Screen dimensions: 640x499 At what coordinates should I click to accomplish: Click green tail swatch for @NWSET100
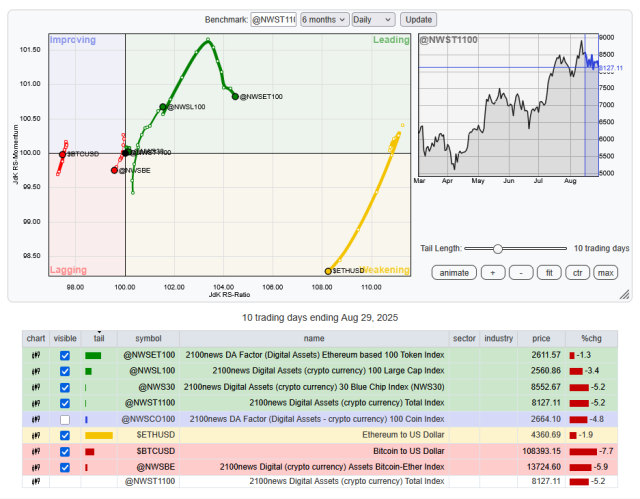coord(93,355)
